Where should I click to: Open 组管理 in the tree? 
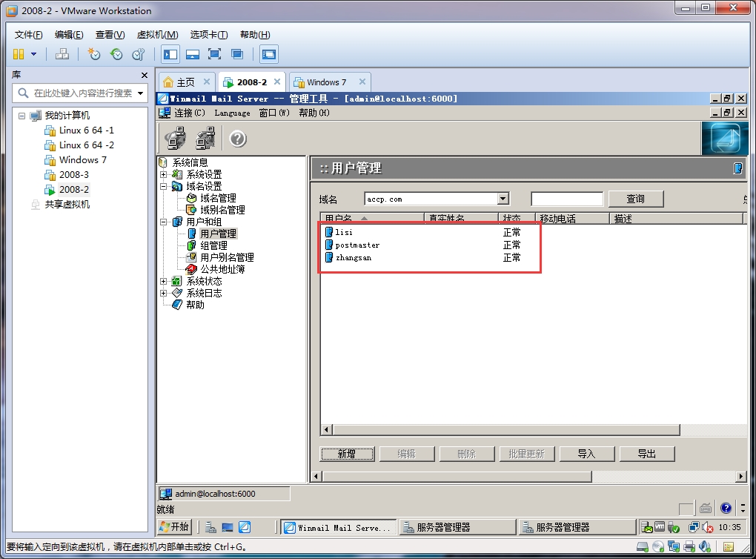pyautogui.click(x=213, y=245)
